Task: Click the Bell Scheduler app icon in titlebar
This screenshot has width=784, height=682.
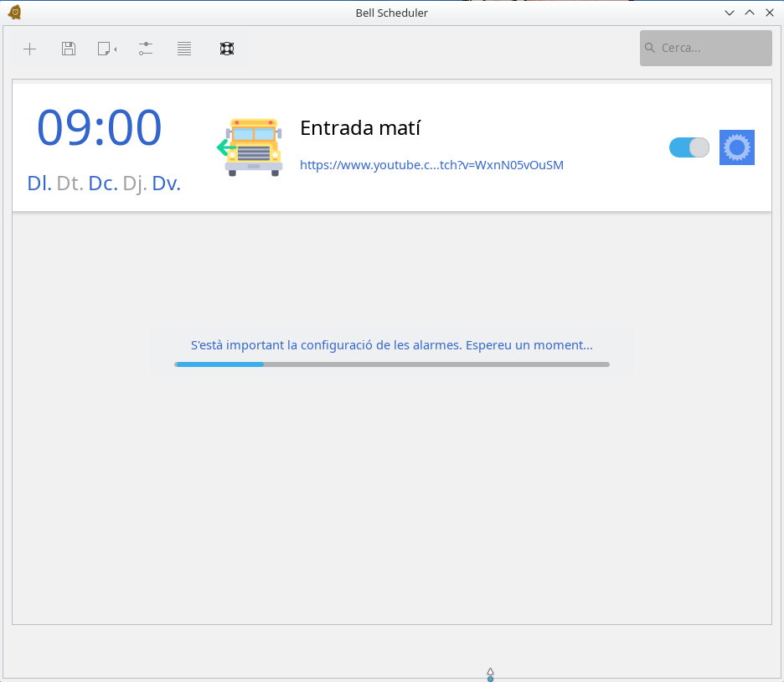Action: (x=14, y=13)
